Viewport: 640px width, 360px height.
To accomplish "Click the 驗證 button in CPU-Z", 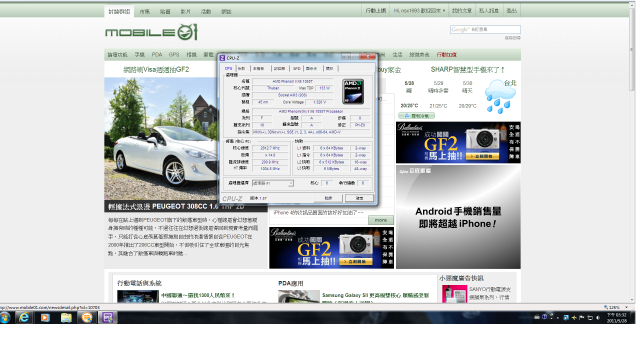I will pyautogui.click(x=328, y=198).
